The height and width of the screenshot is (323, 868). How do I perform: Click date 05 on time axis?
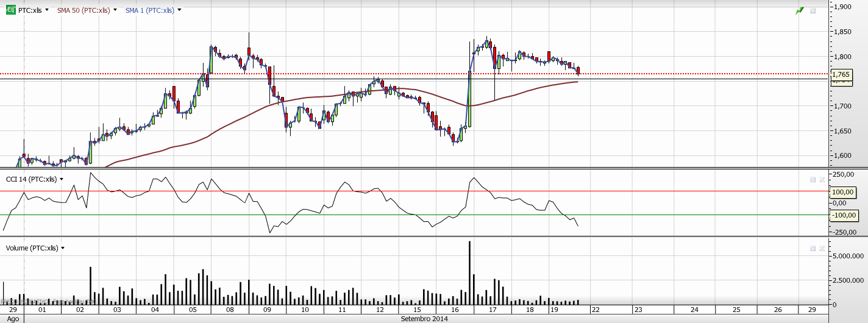(193, 310)
